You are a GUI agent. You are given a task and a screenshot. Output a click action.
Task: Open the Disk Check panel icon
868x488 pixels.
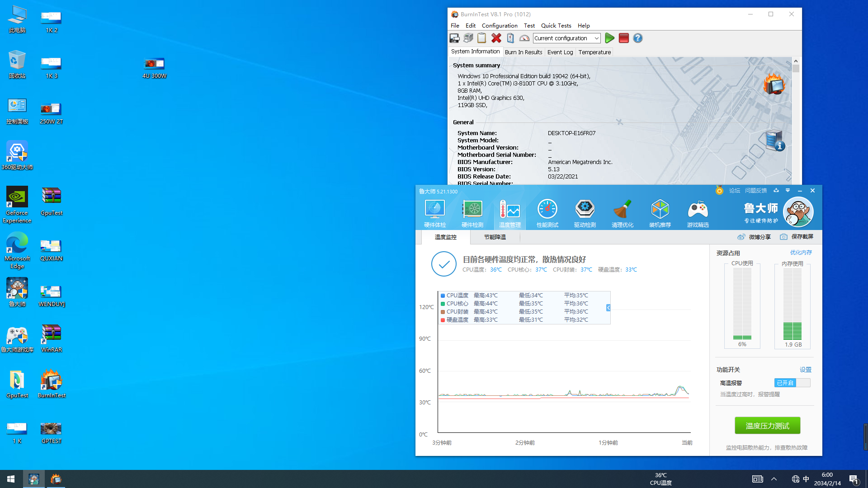pyautogui.click(x=472, y=213)
